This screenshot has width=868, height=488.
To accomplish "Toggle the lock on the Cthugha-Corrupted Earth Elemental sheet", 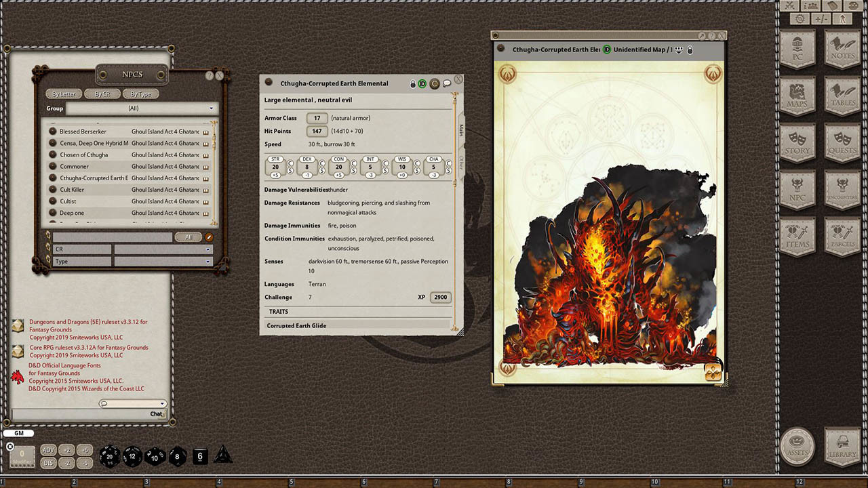I will click(x=412, y=83).
